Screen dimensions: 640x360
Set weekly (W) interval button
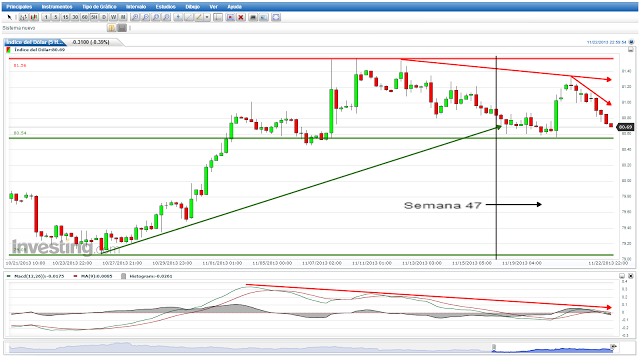coord(113,17)
